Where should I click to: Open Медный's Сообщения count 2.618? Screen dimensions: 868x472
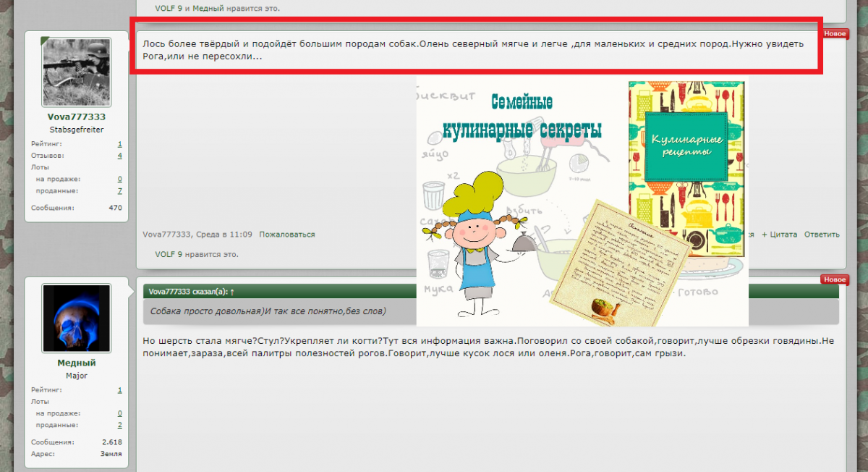[x=112, y=442]
